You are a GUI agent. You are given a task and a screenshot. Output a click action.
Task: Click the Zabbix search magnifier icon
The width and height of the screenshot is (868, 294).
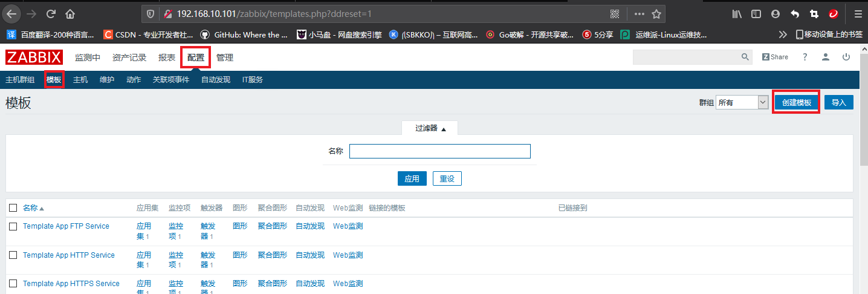coord(745,57)
